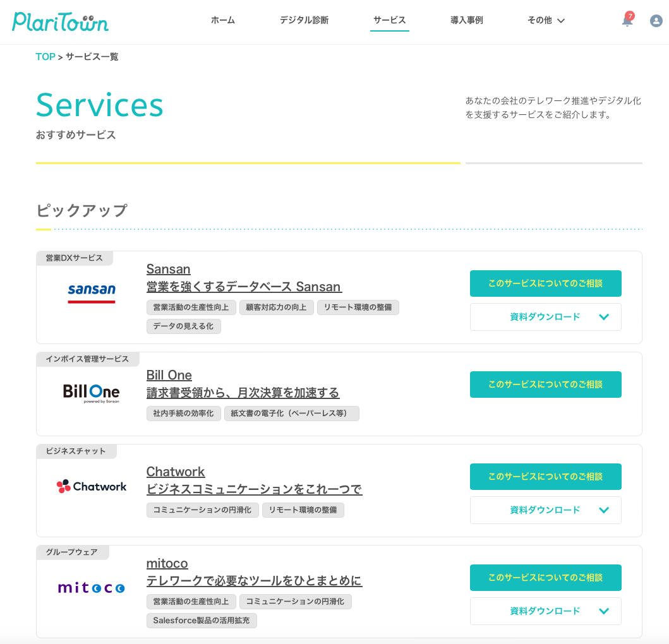The image size is (669, 644).
Task: Click Sansan's 営業活動の生産性向上 tag
Action: point(191,307)
